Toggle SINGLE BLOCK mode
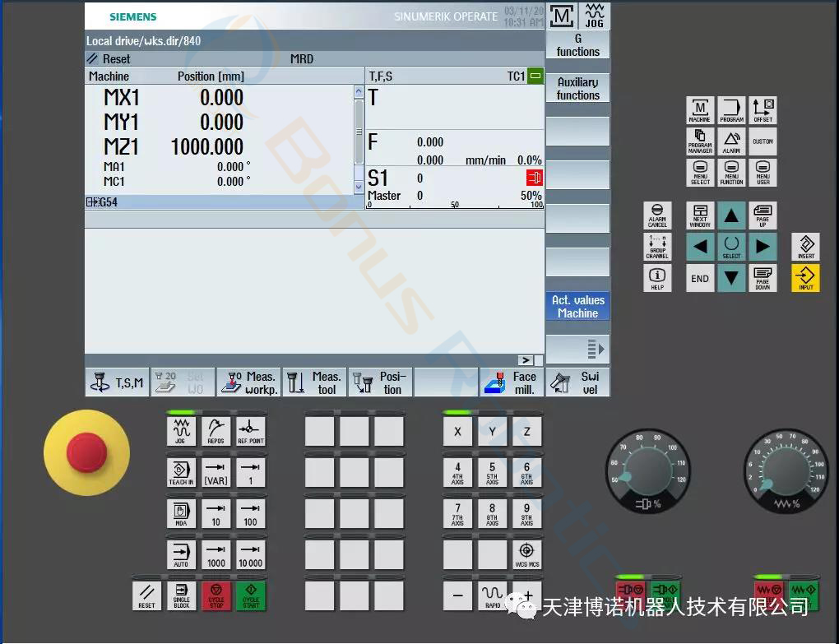 point(181,595)
